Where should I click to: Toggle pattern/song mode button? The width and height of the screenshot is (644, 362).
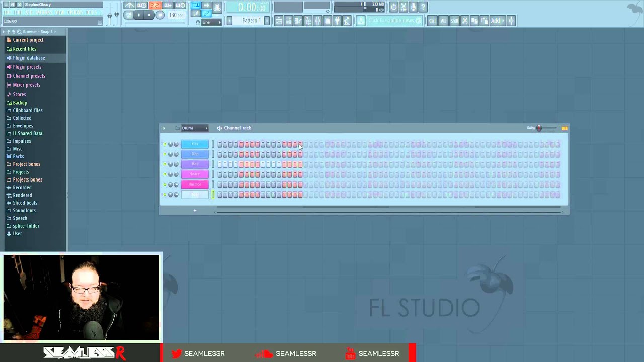coord(128,15)
